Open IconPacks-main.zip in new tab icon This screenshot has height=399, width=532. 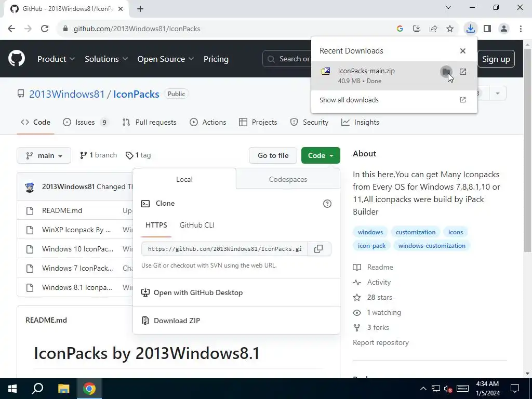(x=463, y=72)
